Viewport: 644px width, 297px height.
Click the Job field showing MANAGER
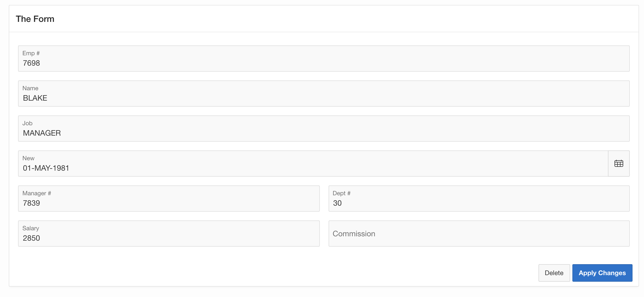point(324,133)
